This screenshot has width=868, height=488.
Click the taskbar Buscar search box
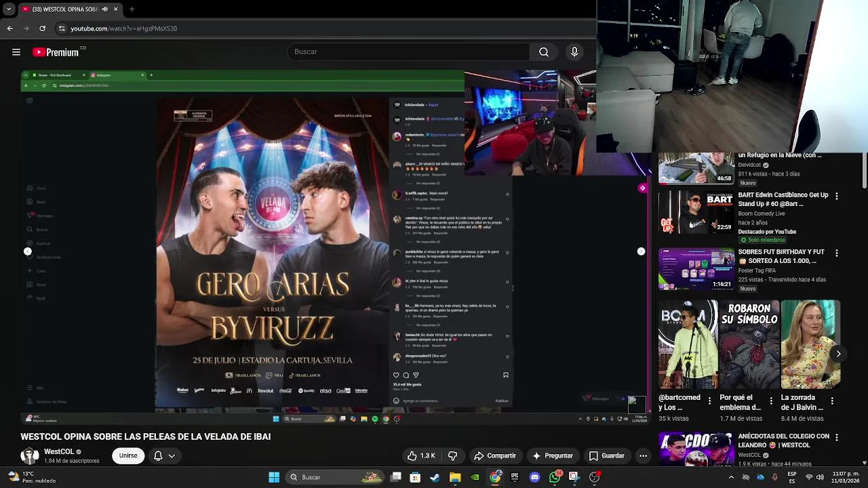tap(334, 477)
